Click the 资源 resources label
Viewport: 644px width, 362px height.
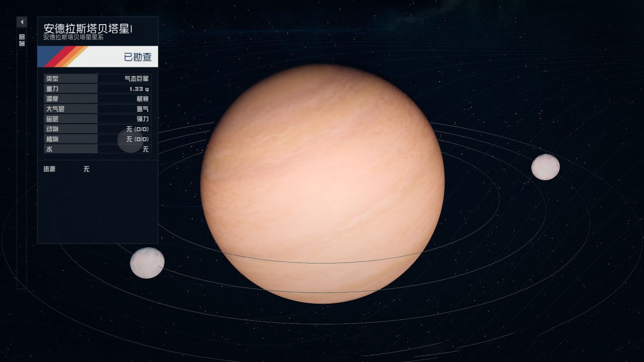point(49,169)
